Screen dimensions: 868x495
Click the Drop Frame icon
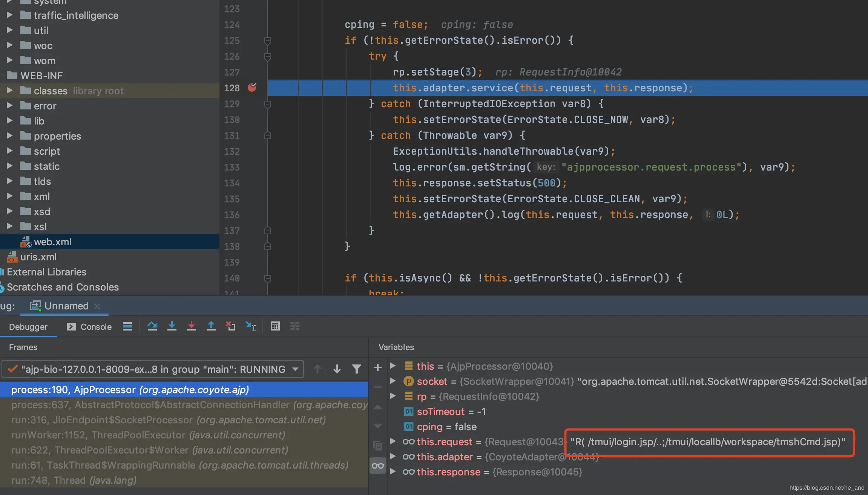point(230,326)
